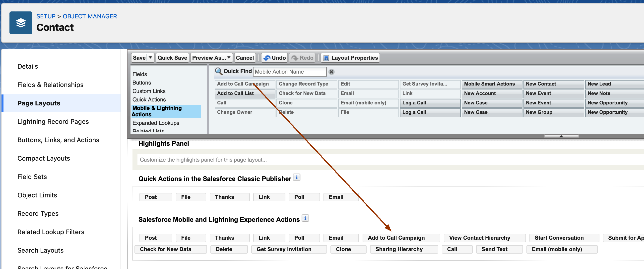644x269 pixels.
Task: Select the Buttons palette category
Action: coord(142,83)
